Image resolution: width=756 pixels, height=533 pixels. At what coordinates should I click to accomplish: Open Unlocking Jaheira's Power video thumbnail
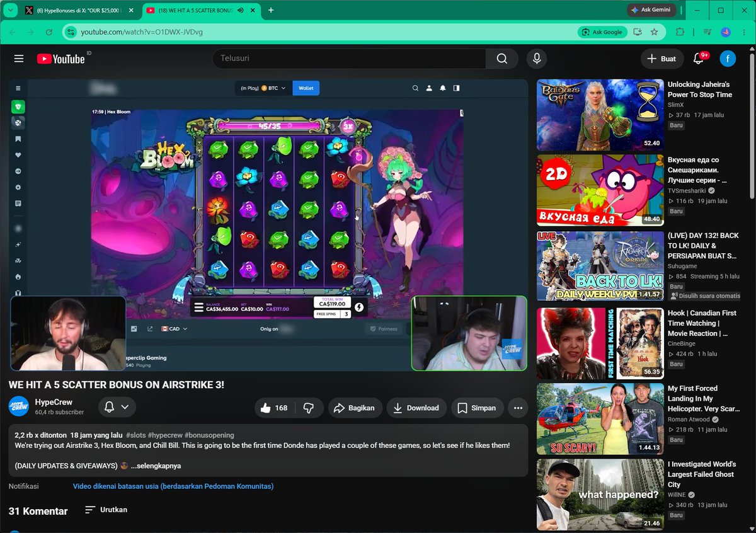600,115
